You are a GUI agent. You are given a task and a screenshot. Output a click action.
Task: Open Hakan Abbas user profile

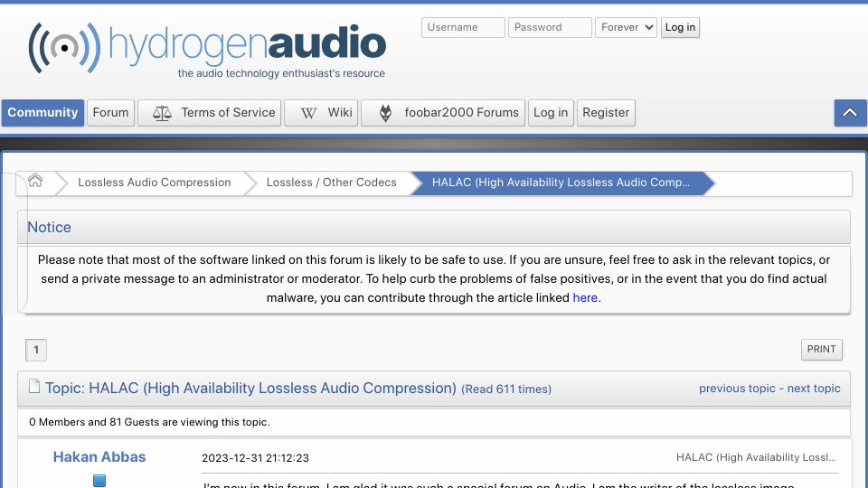pyautogui.click(x=99, y=457)
